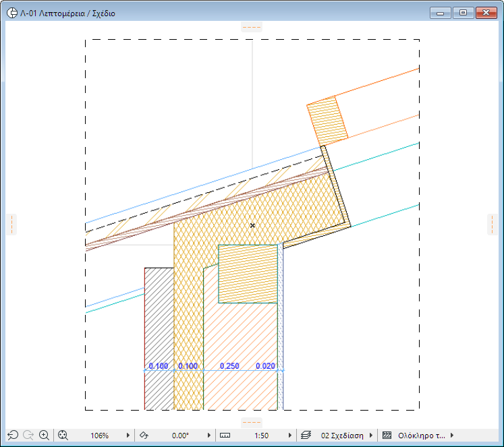The height and width of the screenshot is (447, 504).
Task: Click the Ολόκληρο τ... structure display label
Action: click(422, 436)
